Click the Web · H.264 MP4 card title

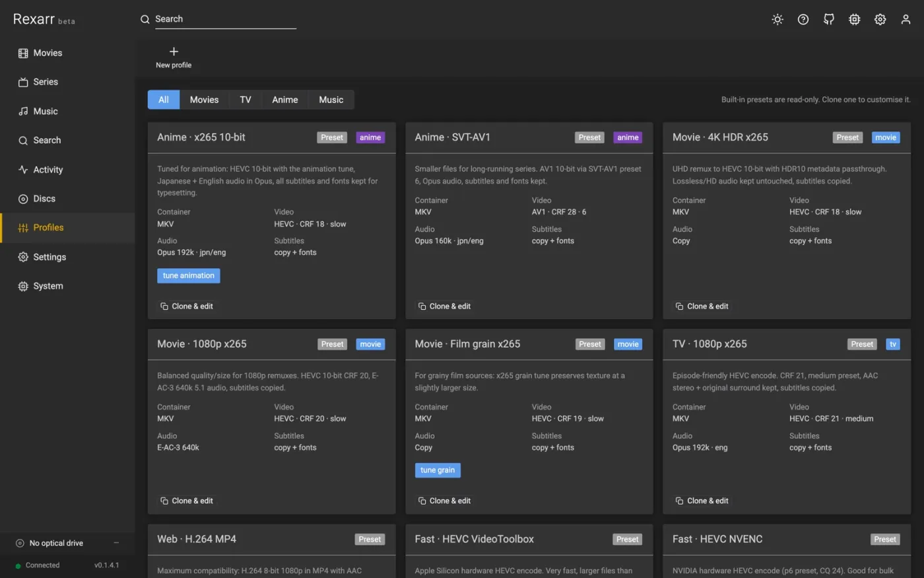(197, 539)
